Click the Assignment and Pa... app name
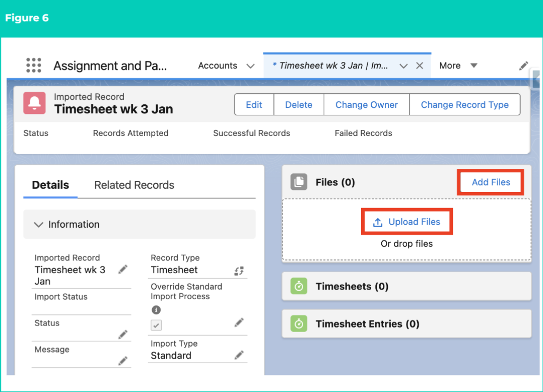543x392 pixels. pyautogui.click(x=110, y=66)
